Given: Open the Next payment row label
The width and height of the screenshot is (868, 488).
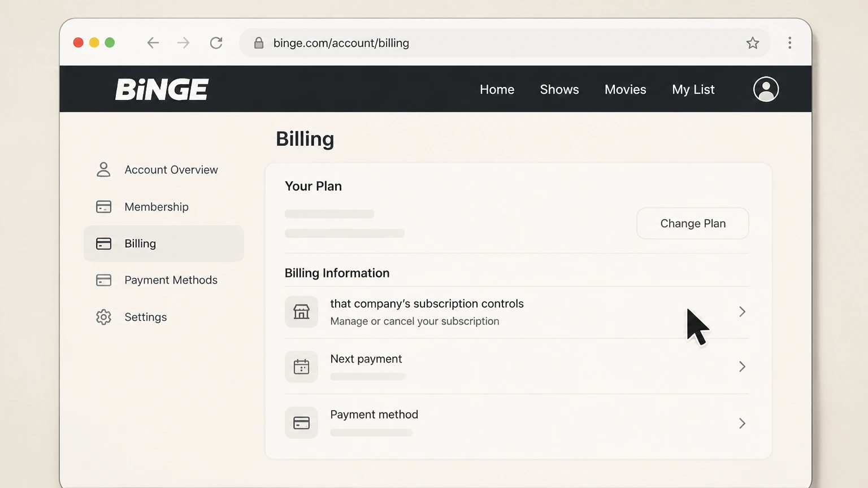Looking at the screenshot, I should pos(366,359).
